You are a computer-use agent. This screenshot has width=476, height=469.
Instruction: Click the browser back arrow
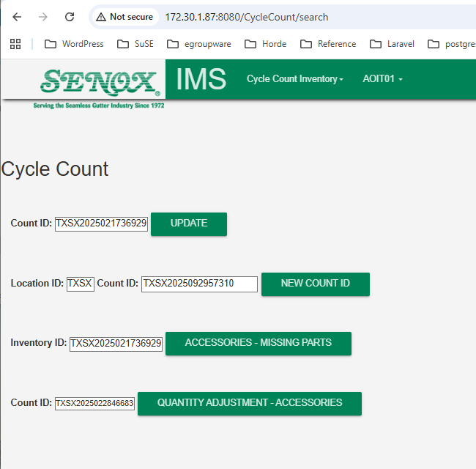(18, 17)
